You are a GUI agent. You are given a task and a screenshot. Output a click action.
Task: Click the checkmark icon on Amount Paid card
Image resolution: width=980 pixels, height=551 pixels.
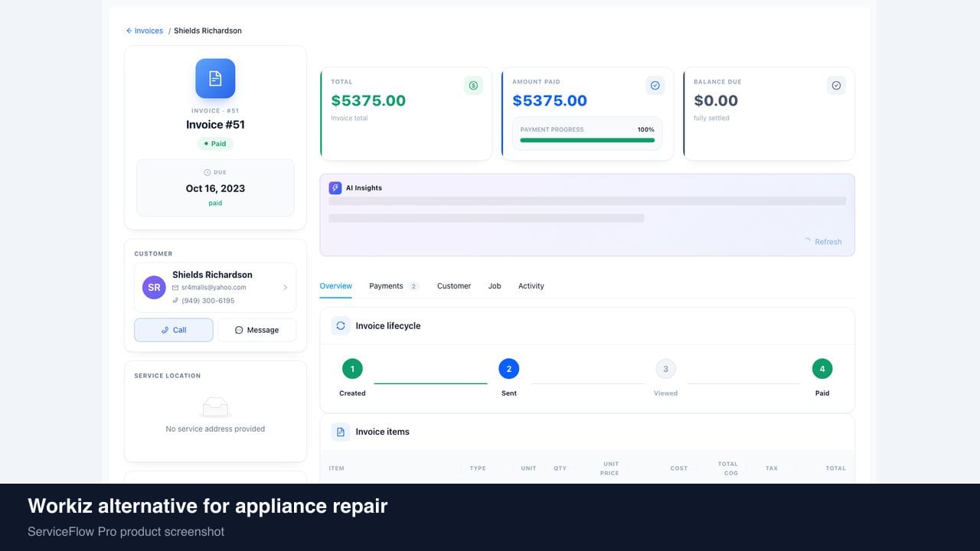655,86
